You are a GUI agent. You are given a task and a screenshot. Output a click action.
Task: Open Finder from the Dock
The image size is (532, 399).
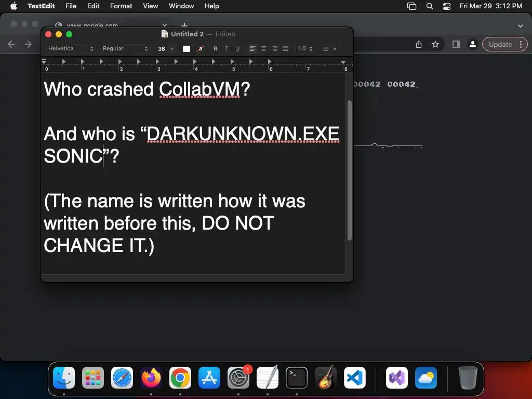tap(64, 378)
